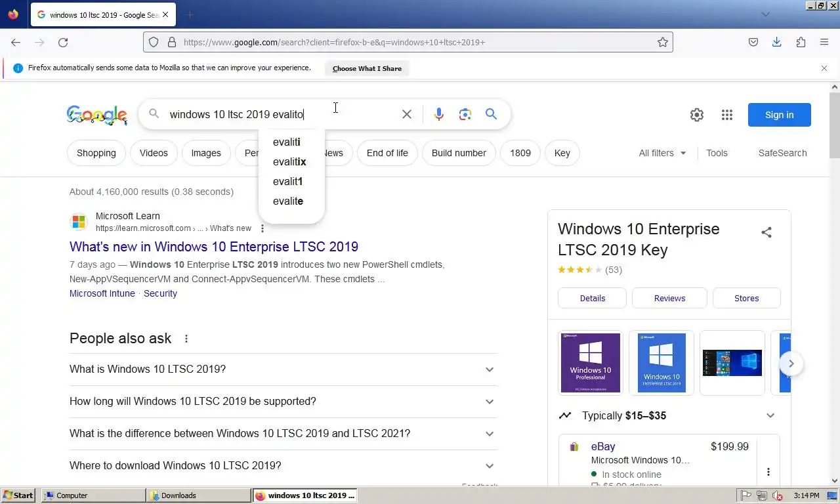The width and height of the screenshot is (840, 504).
Task: Open the Details tab of product panel
Action: tap(593, 298)
